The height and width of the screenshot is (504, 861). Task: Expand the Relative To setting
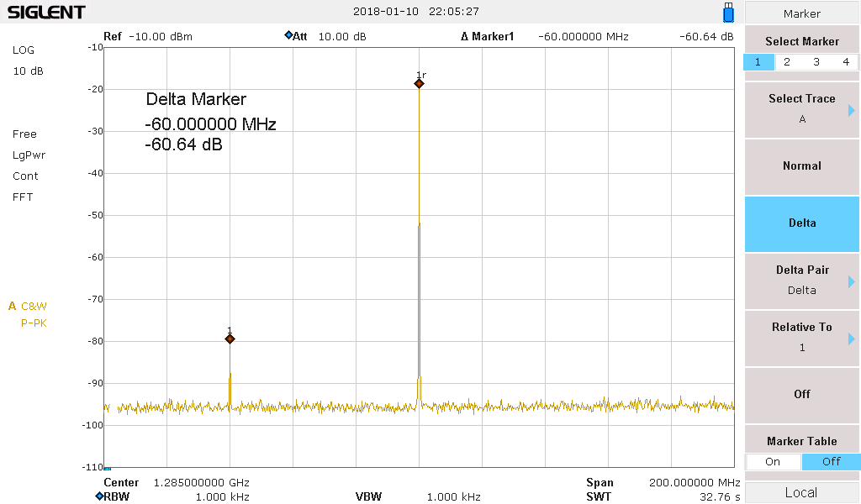pos(801,337)
